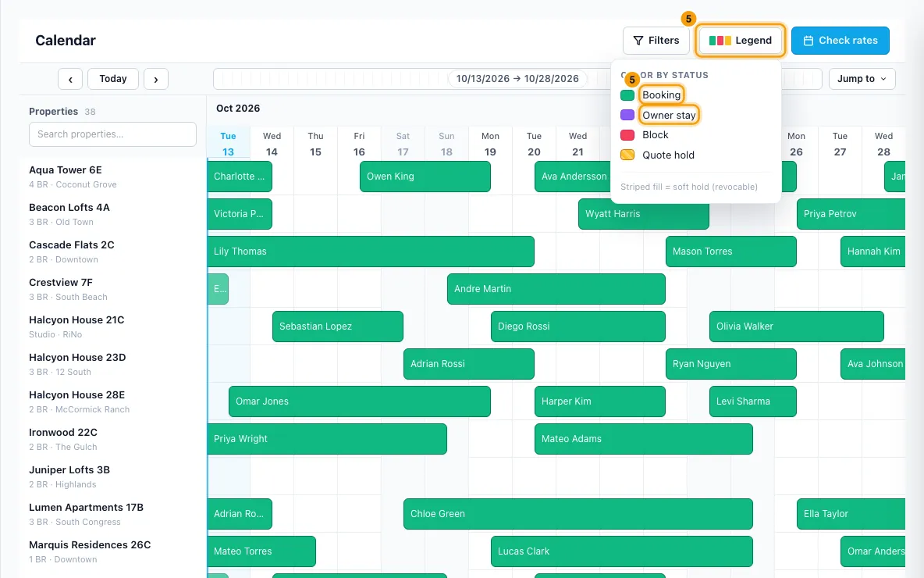
Task: Focus the Search properties field
Action: pyautogui.click(x=112, y=134)
